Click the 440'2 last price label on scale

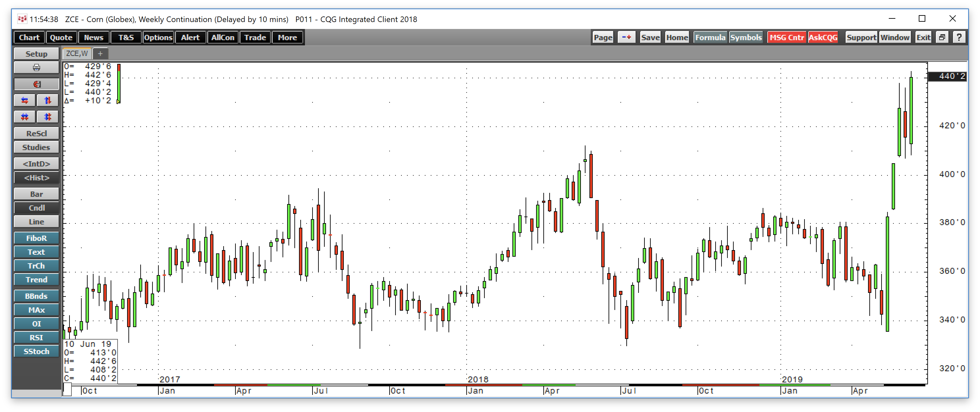[947, 76]
